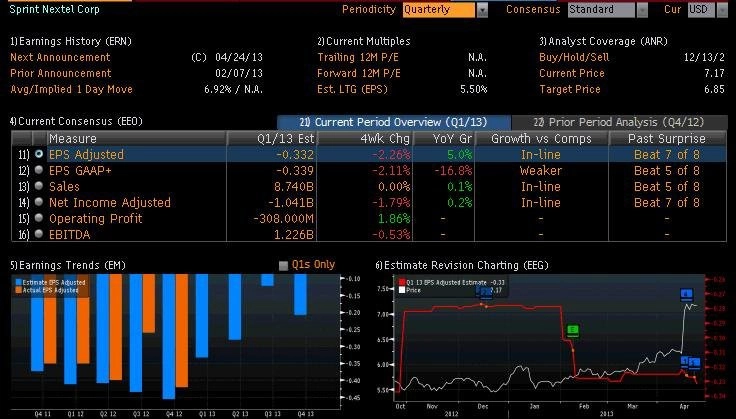The width and height of the screenshot is (736, 419).
Task: Click the red Q1 13 EPS Estimate legend swatch
Action: [402, 282]
